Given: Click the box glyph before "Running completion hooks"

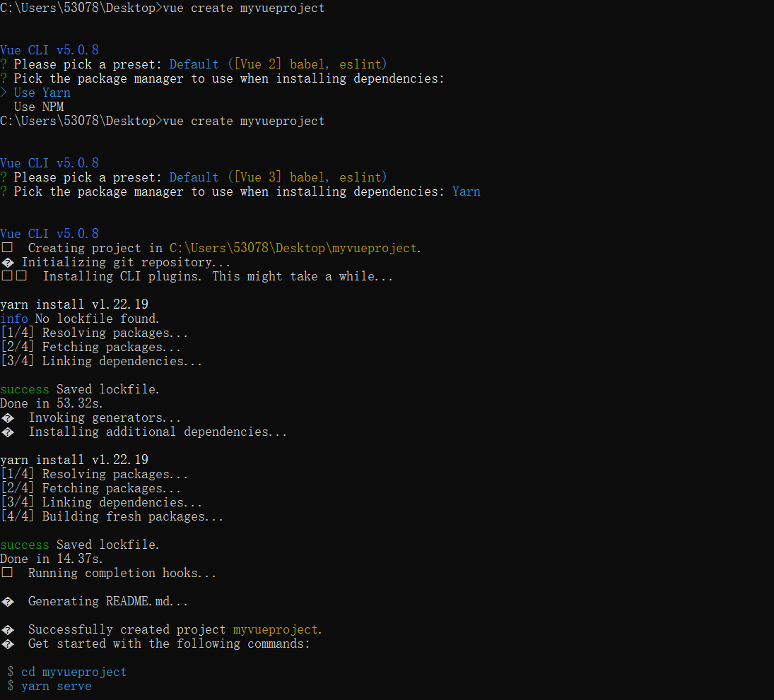Looking at the screenshot, I should [7, 573].
